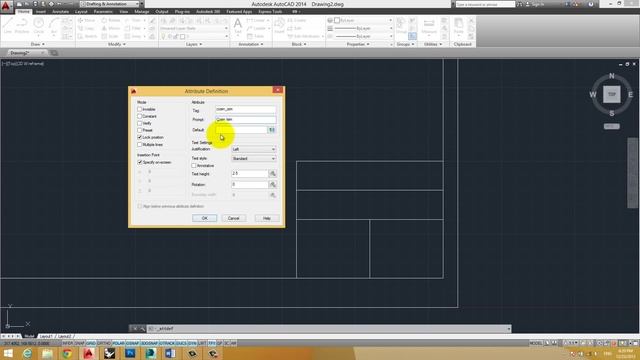This screenshot has width=640, height=360.
Task: Click the TOP face of the ViewCube
Action: click(611, 94)
